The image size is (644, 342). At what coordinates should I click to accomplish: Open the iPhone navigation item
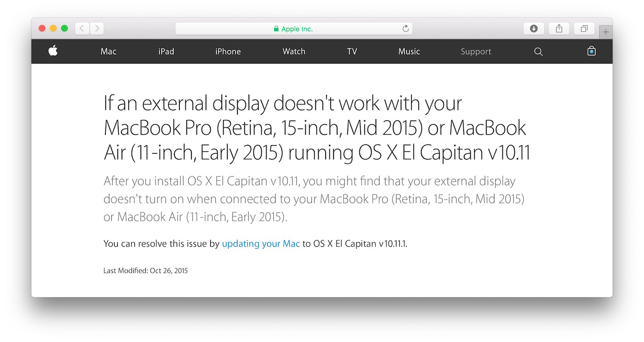[x=228, y=51]
